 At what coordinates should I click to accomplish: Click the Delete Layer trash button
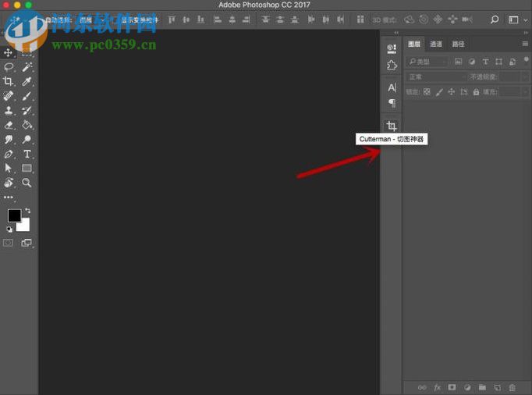point(512,387)
